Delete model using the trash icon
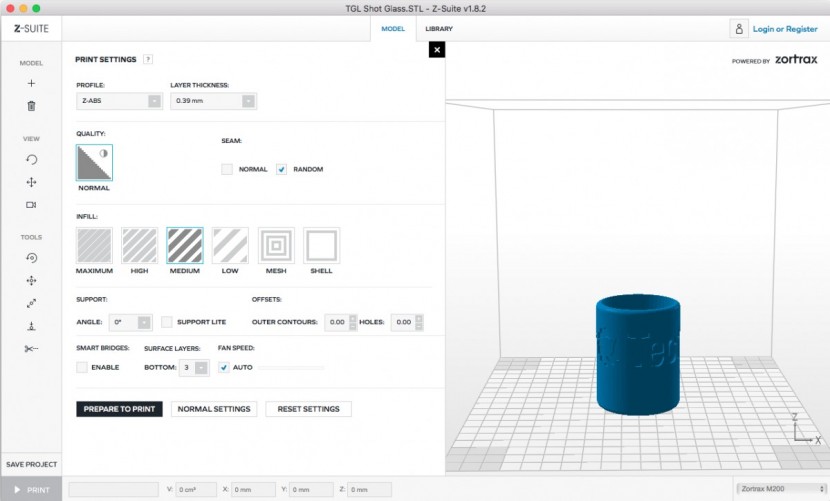The height and width of the screenshot is (501, 830). tap(31, 106)
